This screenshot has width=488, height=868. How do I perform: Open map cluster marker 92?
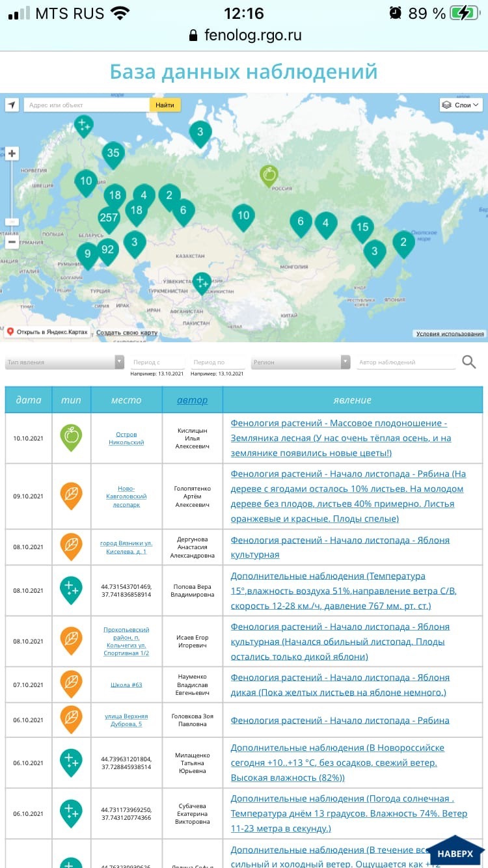(107, 250)
